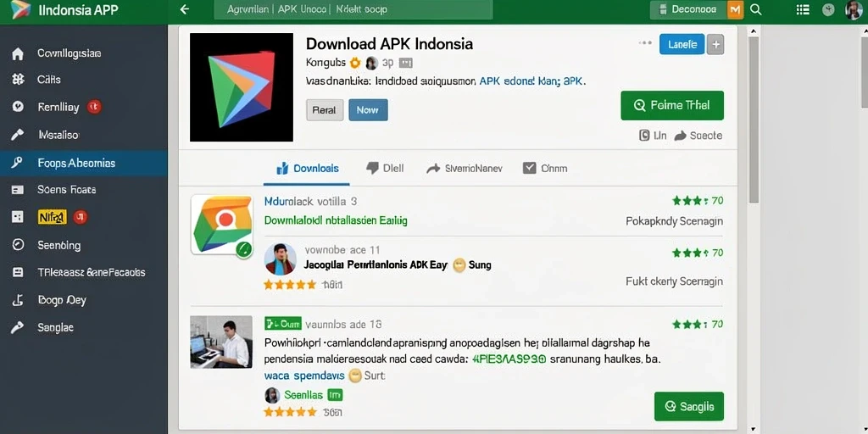Viewport: 868px width, 434px height.
Task: Open the Mduroiack votilla 3 link
Action: [310, 202]
